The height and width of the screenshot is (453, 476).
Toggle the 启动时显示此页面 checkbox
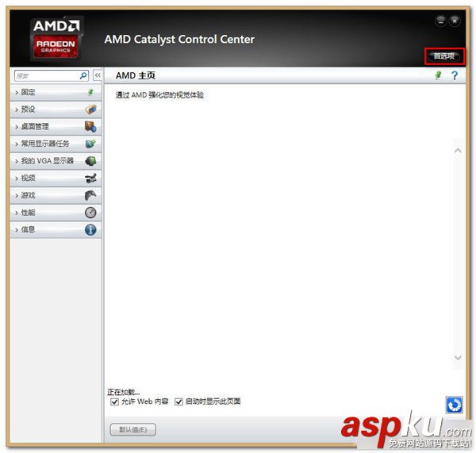178,401
